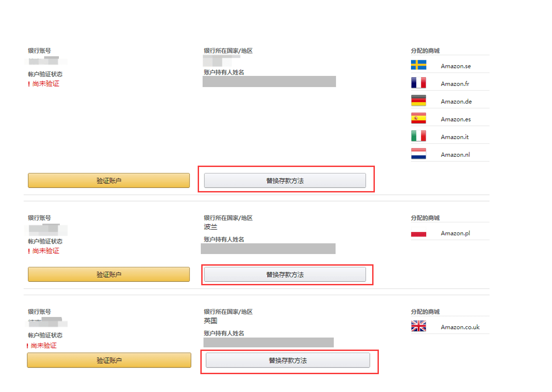Click the UK flag beside Amazon.co.uk

(x=418, y=326)
